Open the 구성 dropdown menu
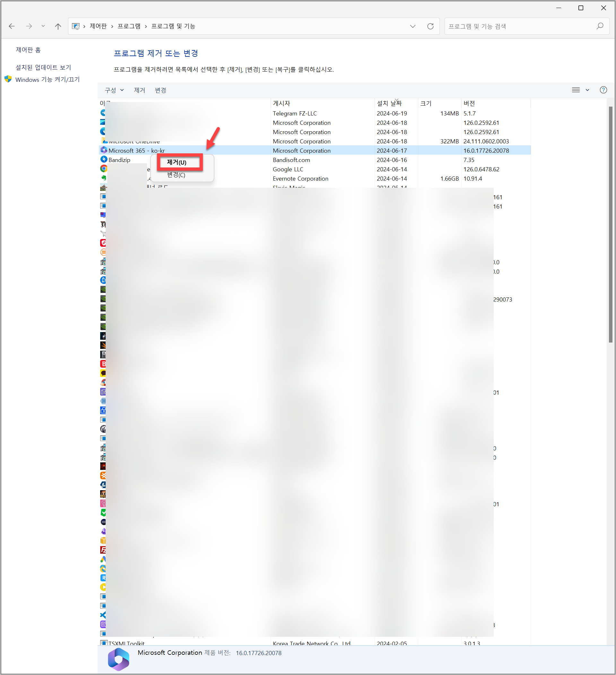This screenshot has width=616, height=675. coord(114,90)
